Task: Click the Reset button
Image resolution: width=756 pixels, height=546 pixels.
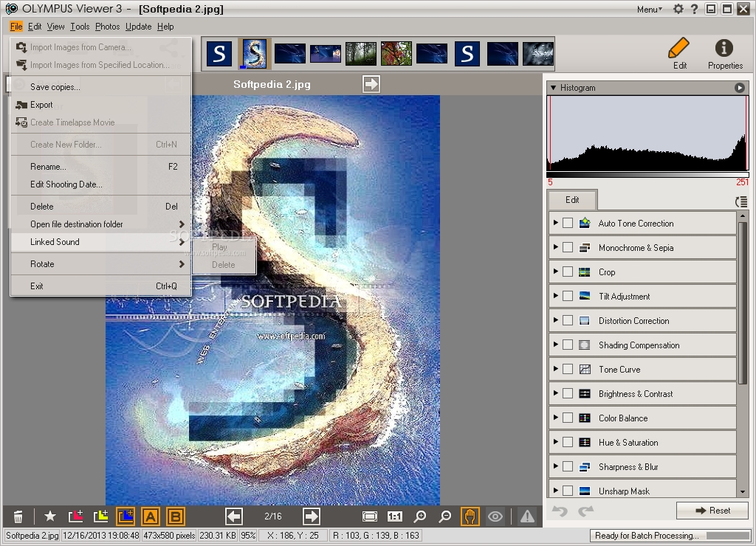Action: pyautogui.click(x=712, y=511)
